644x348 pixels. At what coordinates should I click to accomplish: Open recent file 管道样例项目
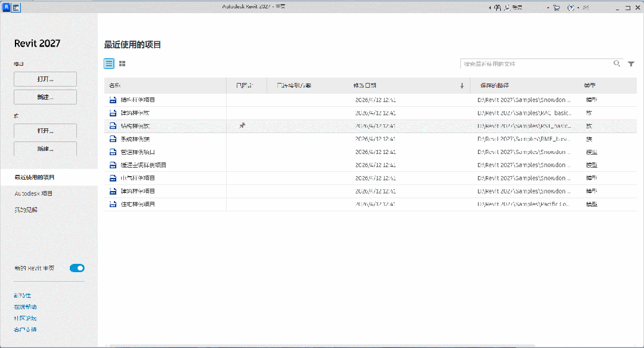[138, 152]
